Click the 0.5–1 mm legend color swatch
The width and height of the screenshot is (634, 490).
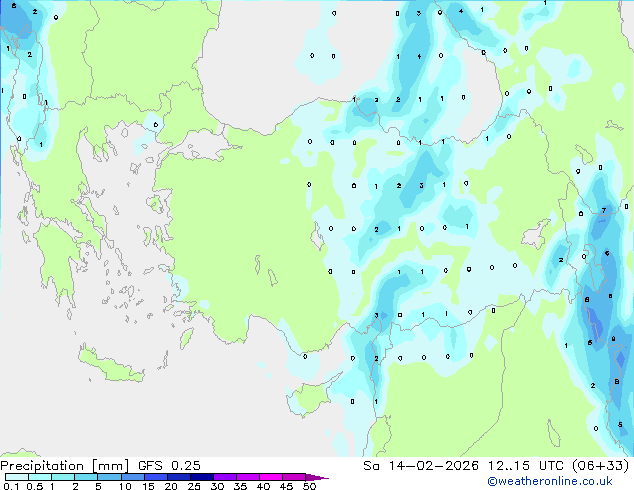point(40,477)
